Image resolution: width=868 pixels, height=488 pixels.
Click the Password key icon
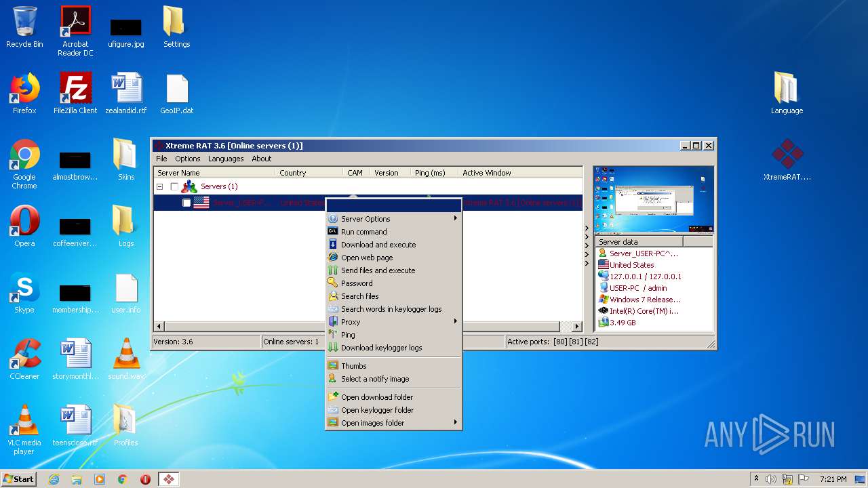[333, 283]
